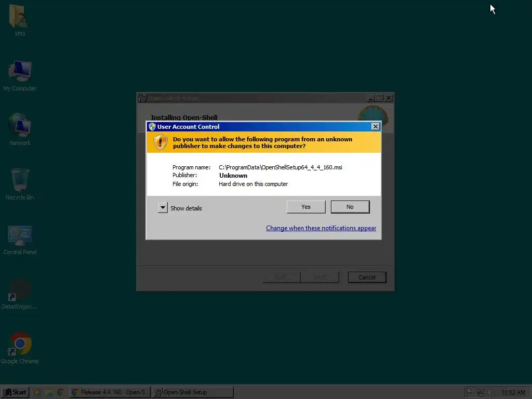Screen dimensions: 532x399
Task: Click the program name path text
Action: pos(280,167)
